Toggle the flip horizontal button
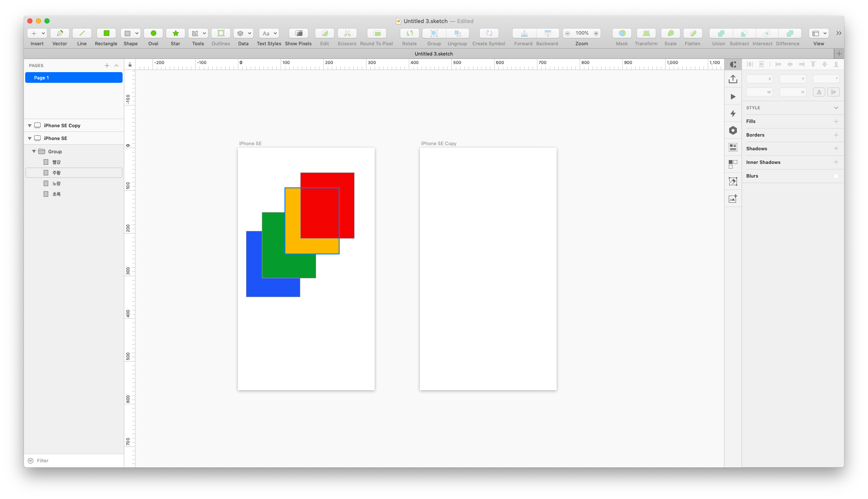This screenshot has height=499, width=868. (x=819, y=92)
